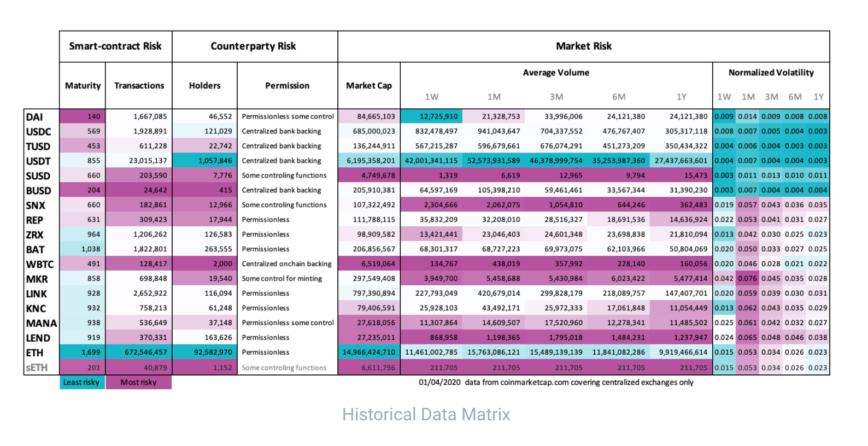
Task: Click LEND 1W volume 868,958
Action: 444,338
